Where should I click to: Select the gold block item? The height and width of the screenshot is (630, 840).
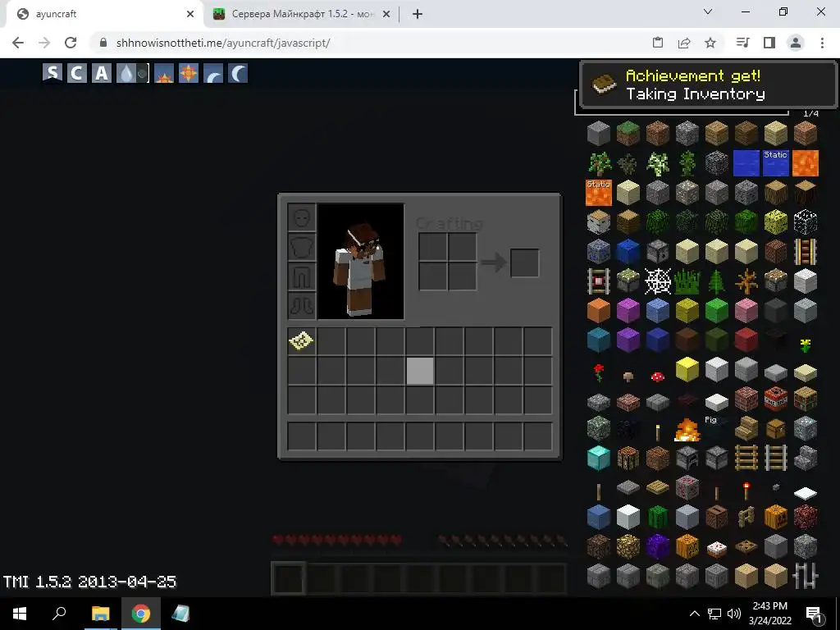[687, 369]
